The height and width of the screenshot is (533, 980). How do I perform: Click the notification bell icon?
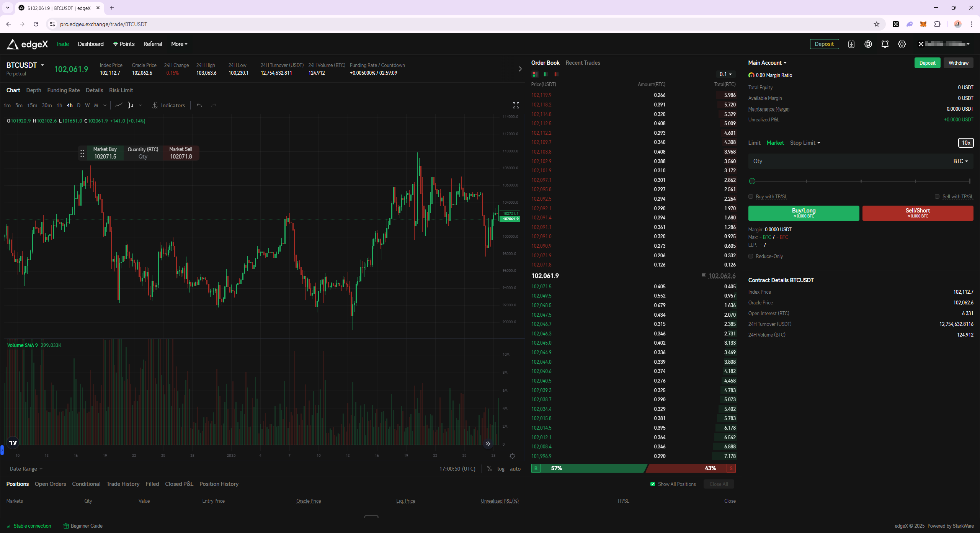pyautogui.click(x=885, y=44)
